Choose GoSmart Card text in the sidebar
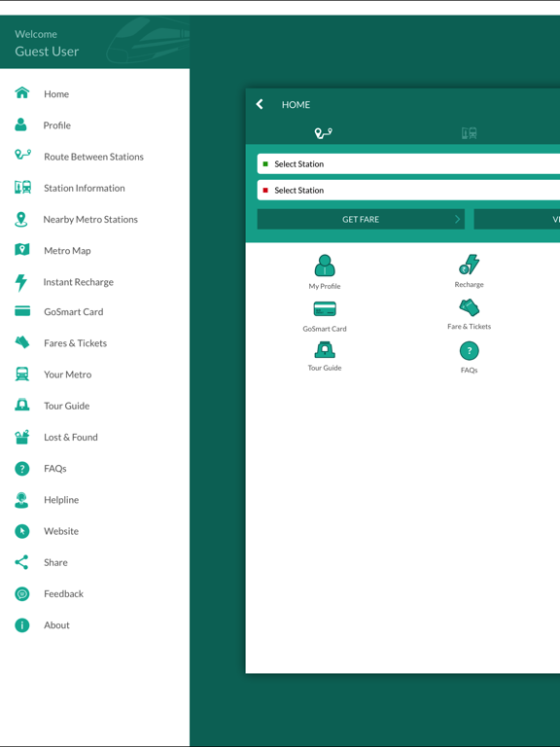 coord(73,312)
